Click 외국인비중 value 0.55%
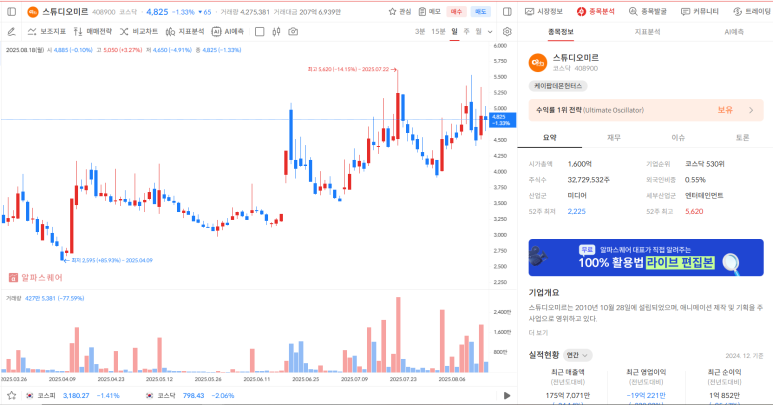Screen dimensions: 773x405 pyautogui.click(x=695, y=180)
